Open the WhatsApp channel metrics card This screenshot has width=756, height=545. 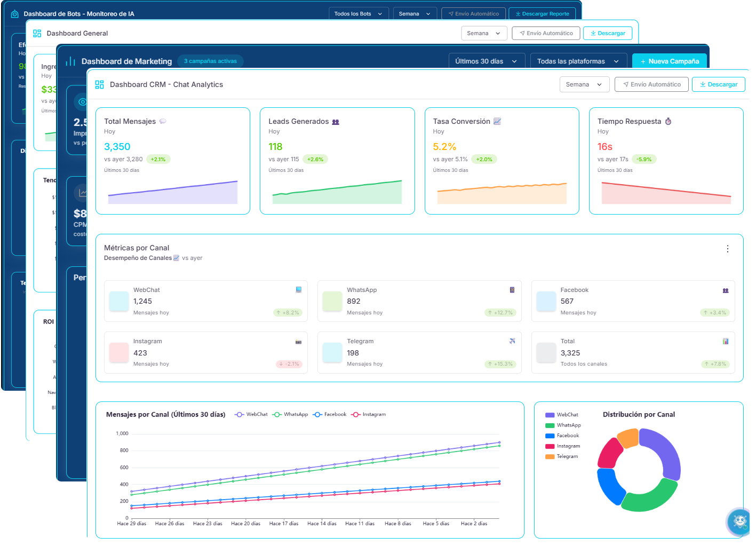(419, 302)
